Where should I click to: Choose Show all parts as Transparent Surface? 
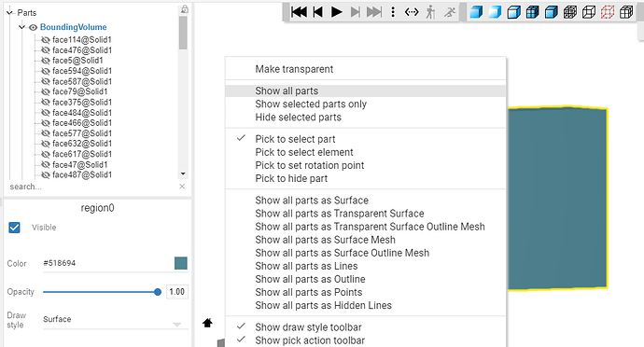click(x=366, y=214)
